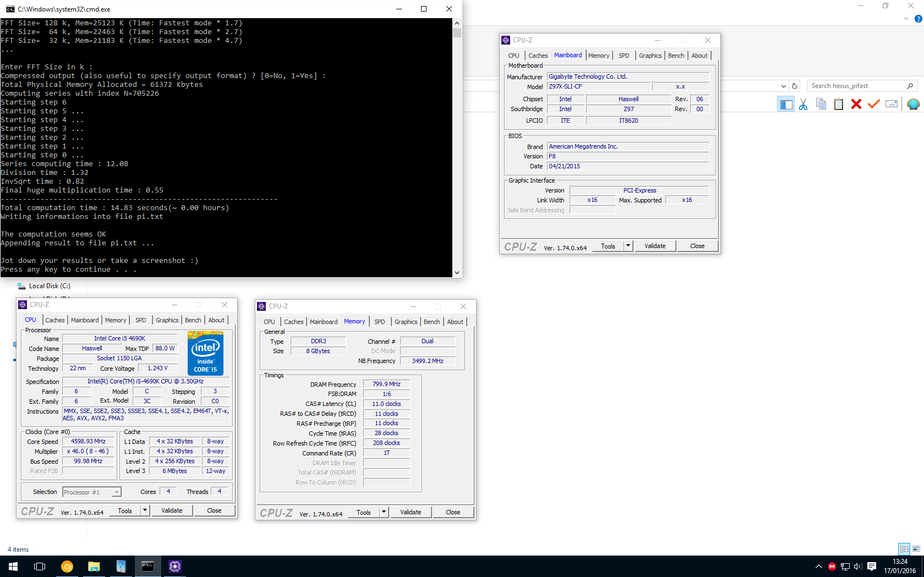Click the blue gauge app taskbar icon
The width and height of the screenshot is (924, 577).
[121, 566]
